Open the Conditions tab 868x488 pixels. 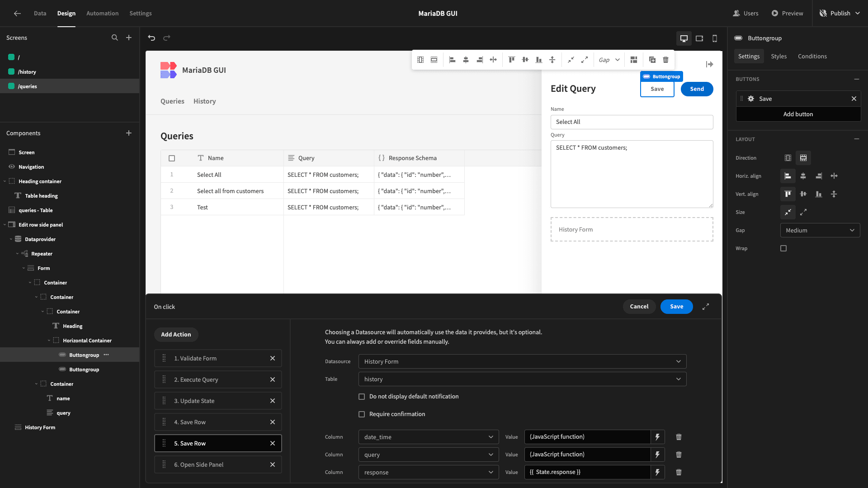[x=812, y=56]
